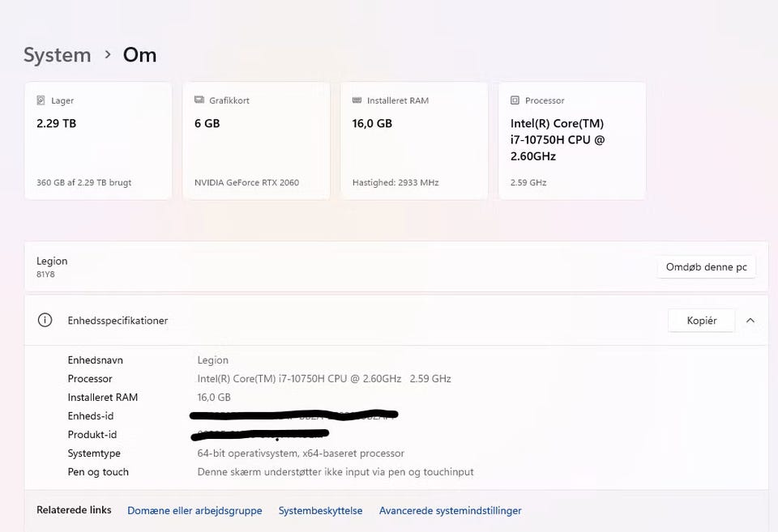Click the Installeret RAM memory icon

(357, 100)
